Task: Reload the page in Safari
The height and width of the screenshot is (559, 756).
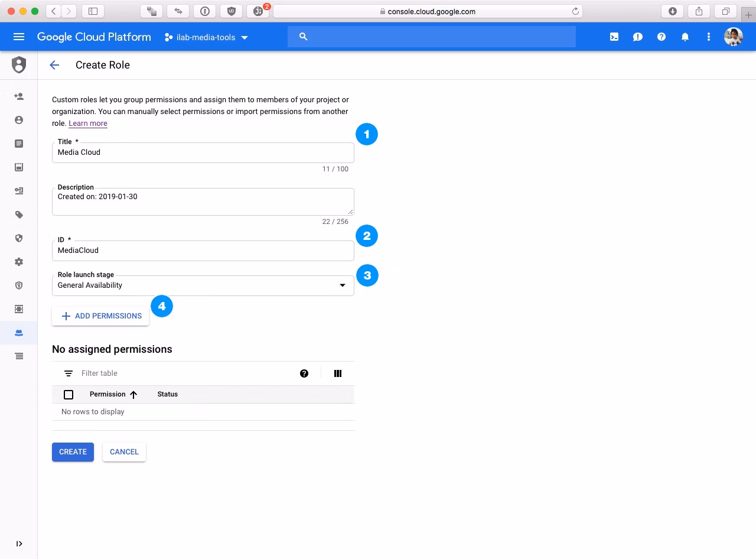Action: 575,11
